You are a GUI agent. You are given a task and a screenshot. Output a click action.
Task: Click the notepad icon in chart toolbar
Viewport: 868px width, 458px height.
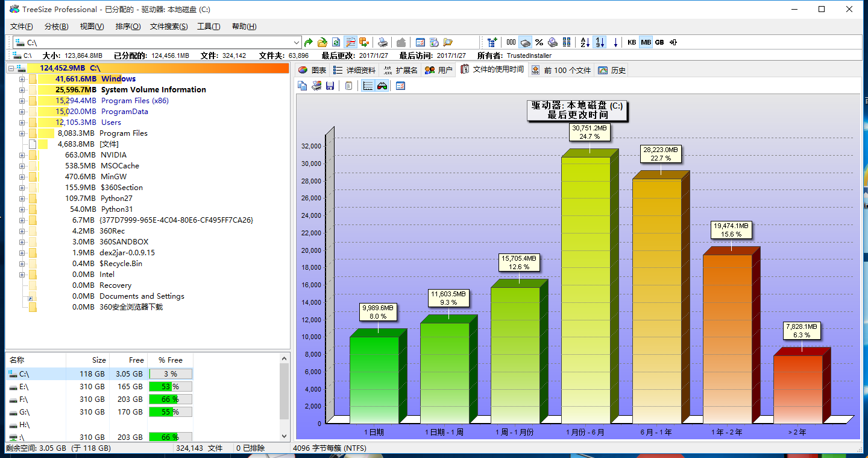tap(349, 86)
